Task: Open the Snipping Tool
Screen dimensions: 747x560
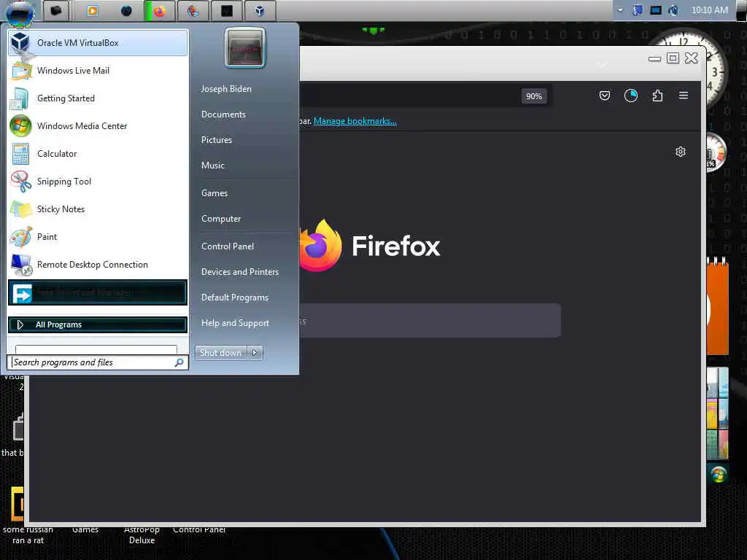Action: click(98, 182)
